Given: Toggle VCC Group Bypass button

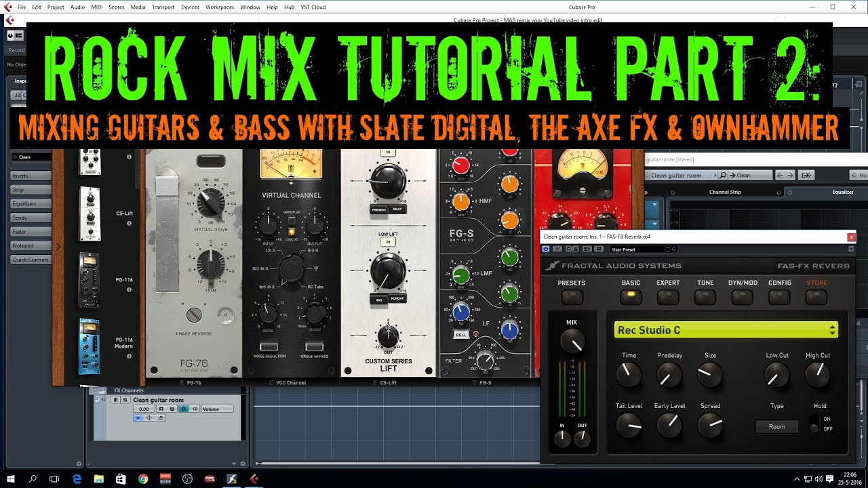Looking at the screenshot, I should [313, 347].
